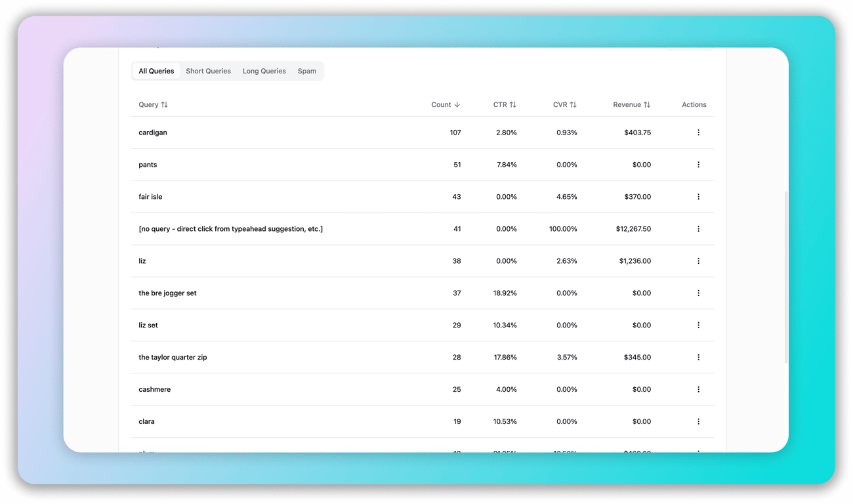Select the 'cardigan' query text
This screenshot has width=853, height=504.
point(153,133)
